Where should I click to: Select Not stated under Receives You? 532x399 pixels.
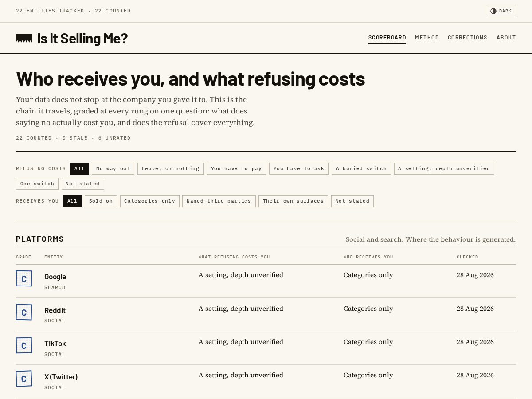352,201
